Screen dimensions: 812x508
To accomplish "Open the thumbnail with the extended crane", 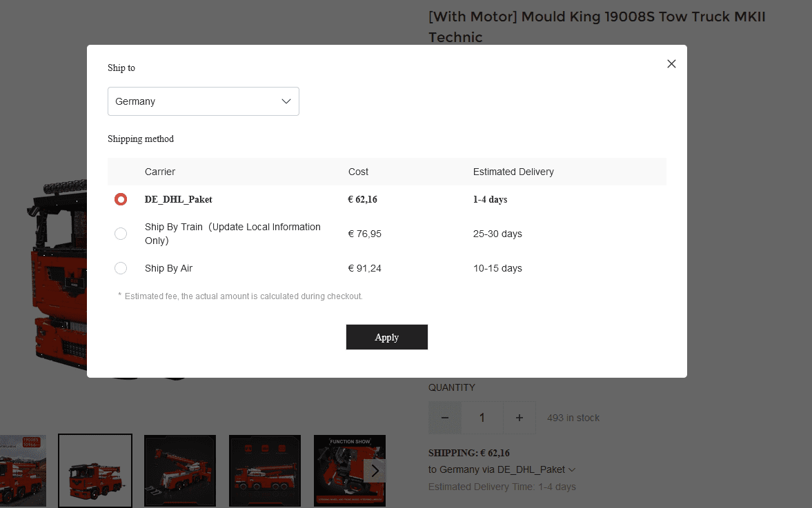I will (x=179, y=471).
